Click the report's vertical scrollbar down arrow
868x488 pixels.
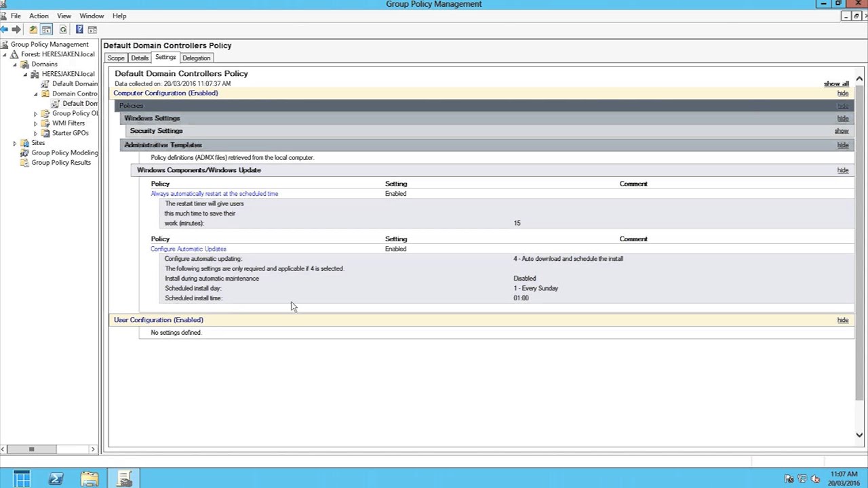pyautogui.click(x=859, y=435)
